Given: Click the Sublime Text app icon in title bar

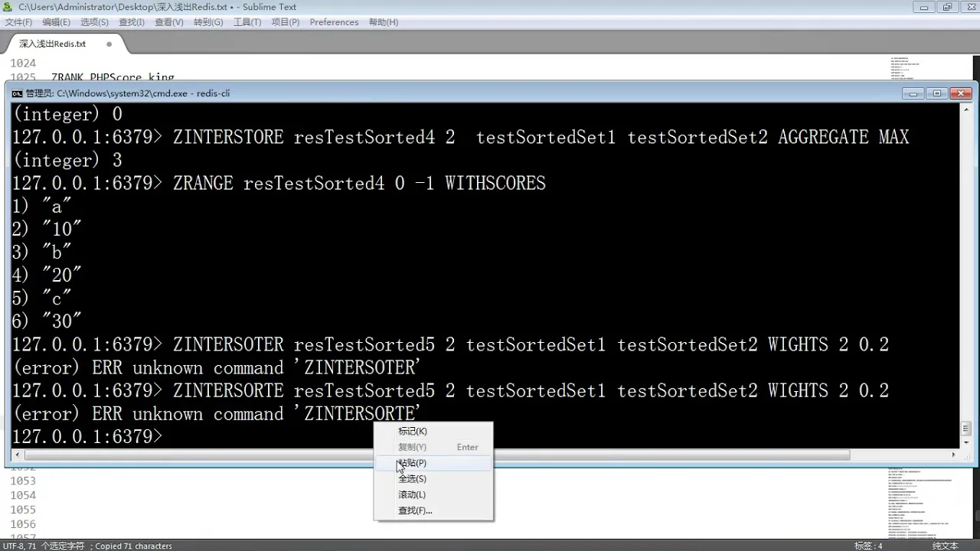Looking at the screenshot, I should point(8,7).
